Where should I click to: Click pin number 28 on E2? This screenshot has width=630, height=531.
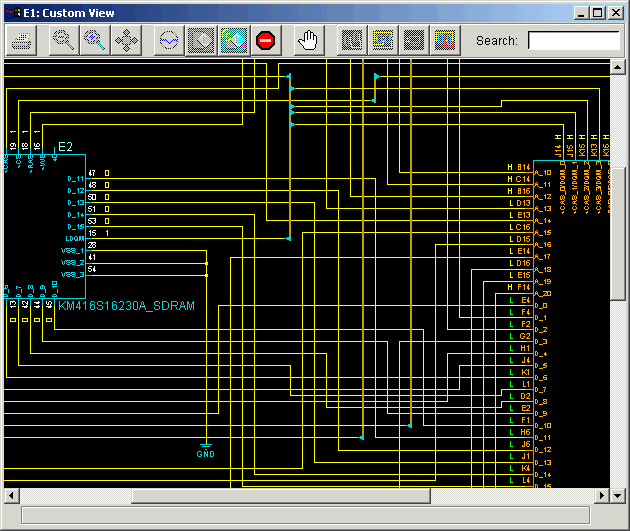(x=92, y=245)
